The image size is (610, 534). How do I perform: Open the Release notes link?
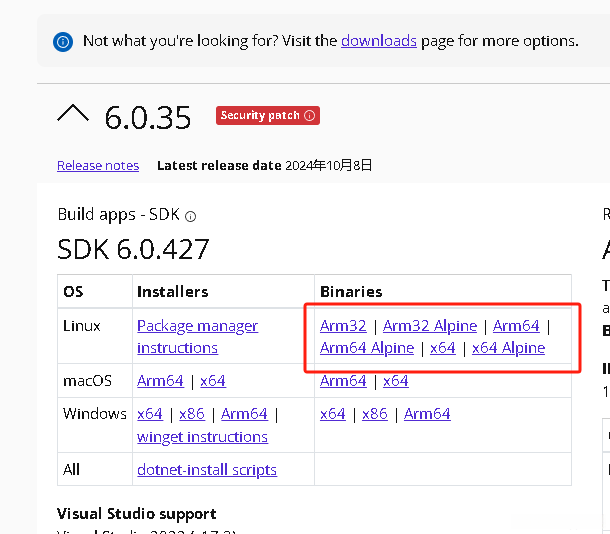(98, 166)
